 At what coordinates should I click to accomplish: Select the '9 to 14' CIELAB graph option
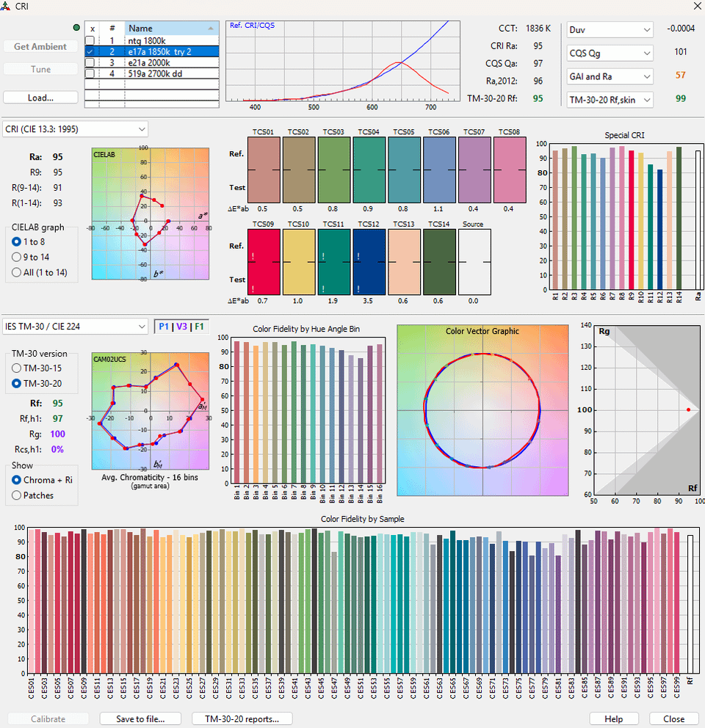(17, 257)
